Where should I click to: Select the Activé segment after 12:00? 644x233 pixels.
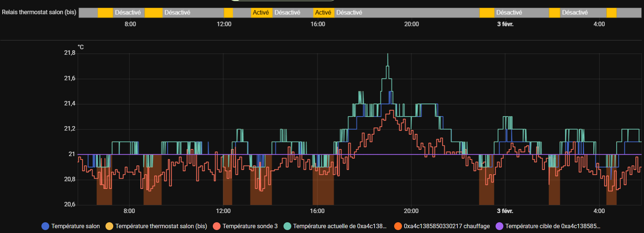coord(262,13)
